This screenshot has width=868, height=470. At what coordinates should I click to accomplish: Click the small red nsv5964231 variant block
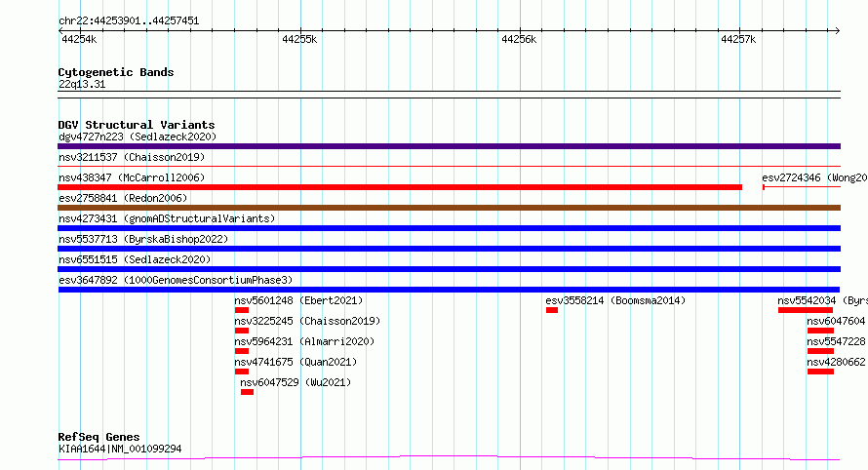coord(242,351)
